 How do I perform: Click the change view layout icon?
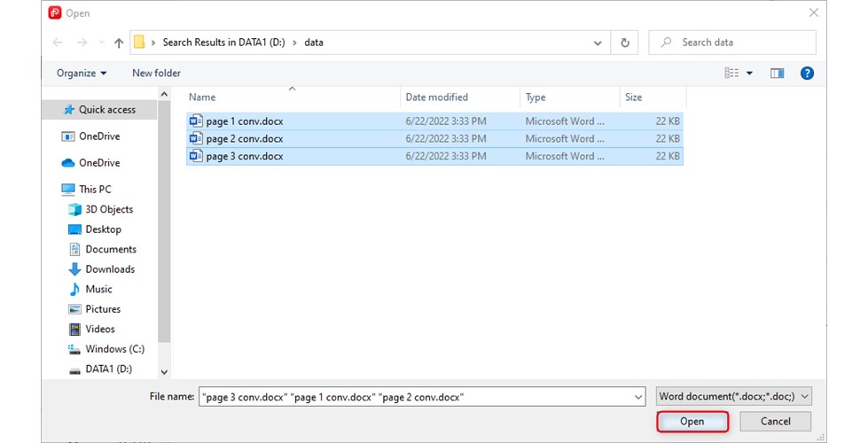click(731, 74)
